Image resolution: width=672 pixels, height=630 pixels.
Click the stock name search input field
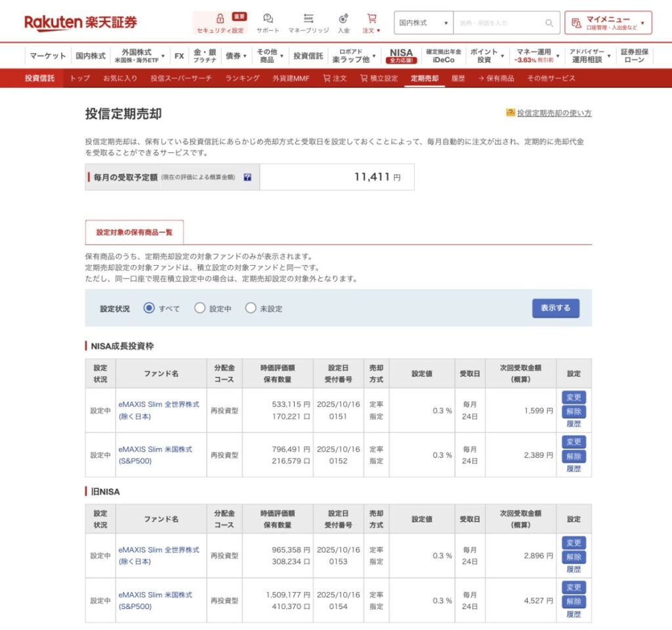[499, 23]
